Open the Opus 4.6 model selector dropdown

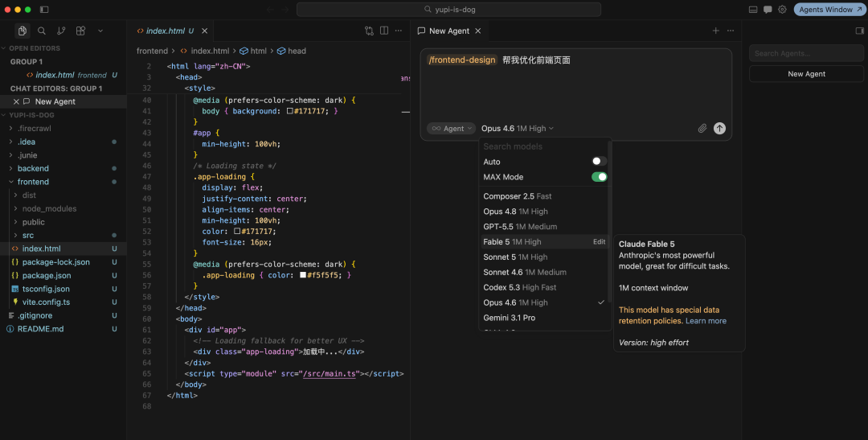click(x=517, y=129)
